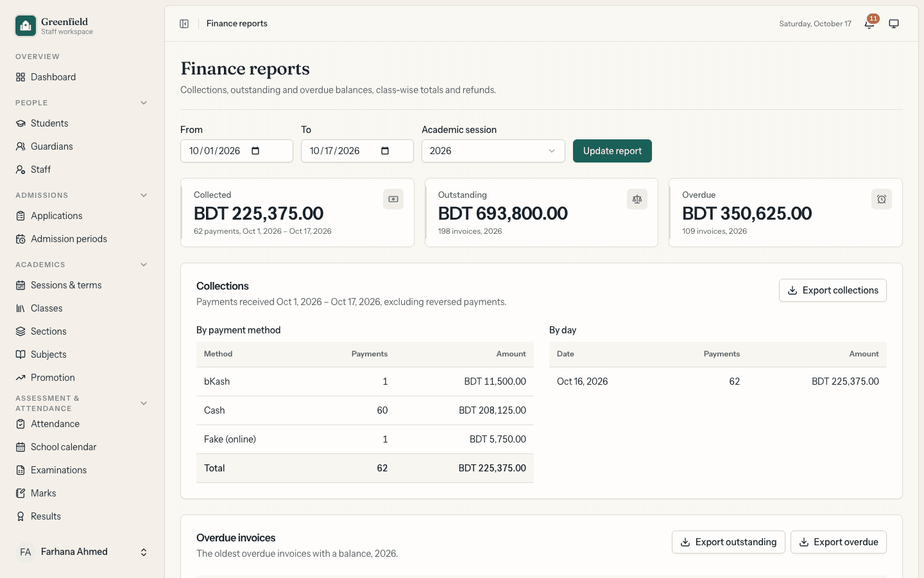Click the To date field

point(357,151)
